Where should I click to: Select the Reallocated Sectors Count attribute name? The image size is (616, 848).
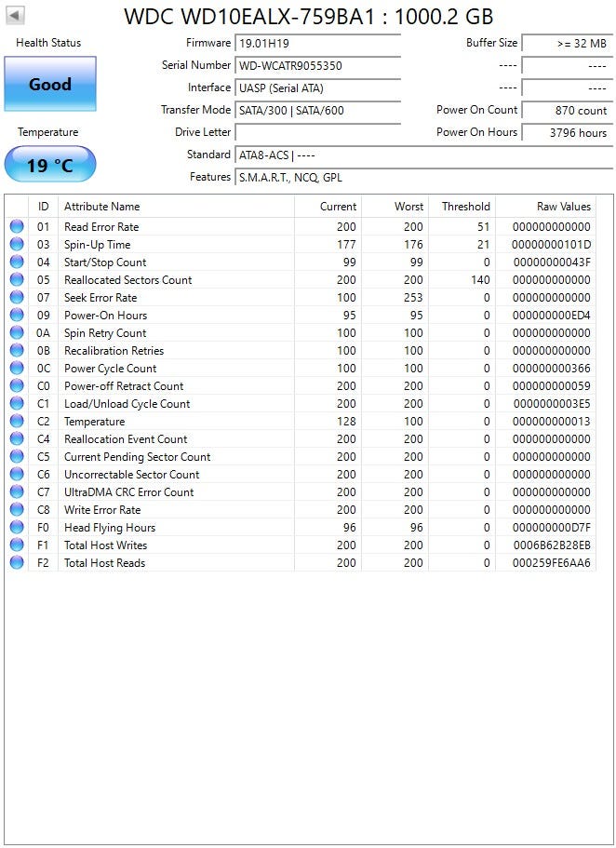click(128, 280)
